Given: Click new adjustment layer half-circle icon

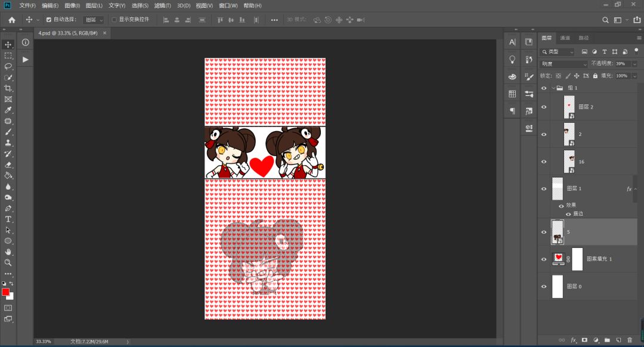Looking at the screenshot, I should [596, 340].
